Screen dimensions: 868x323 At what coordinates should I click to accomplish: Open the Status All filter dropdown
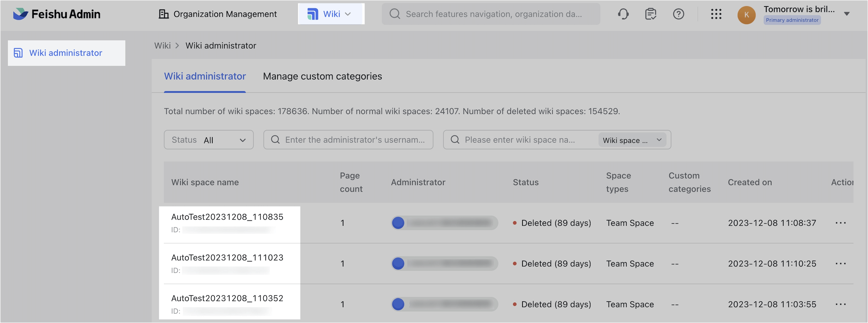click(209, 139)
